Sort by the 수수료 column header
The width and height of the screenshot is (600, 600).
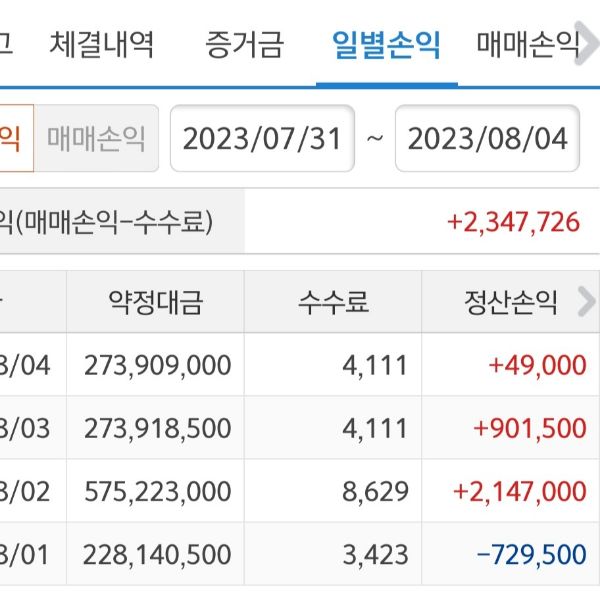[x=332, y=302]
